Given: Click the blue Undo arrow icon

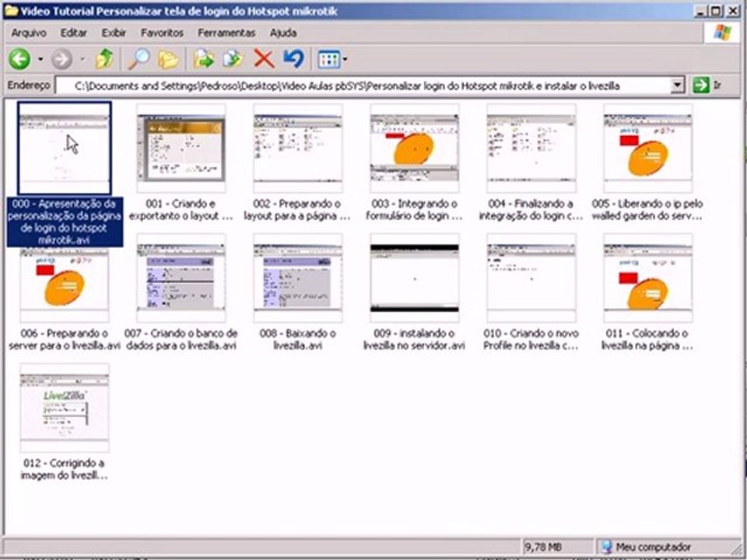Looking at the screenshot, I should 293,58.
